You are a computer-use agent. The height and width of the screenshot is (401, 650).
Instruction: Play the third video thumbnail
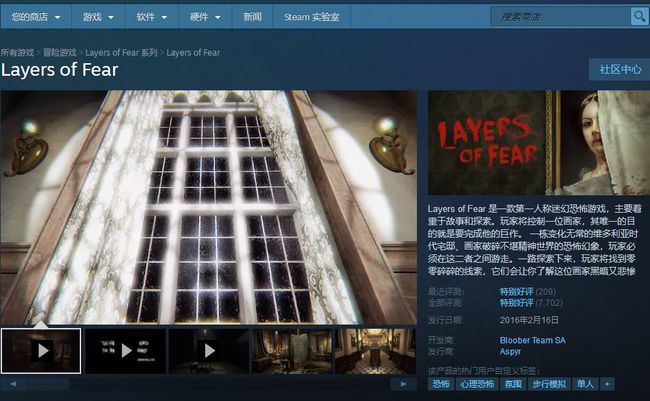[208, 351]
